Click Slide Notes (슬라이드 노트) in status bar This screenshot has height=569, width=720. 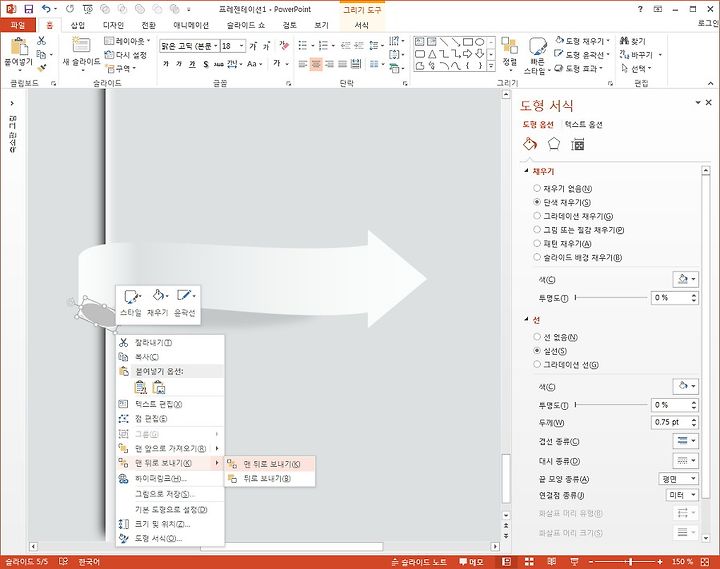click(x=419, y=562)
